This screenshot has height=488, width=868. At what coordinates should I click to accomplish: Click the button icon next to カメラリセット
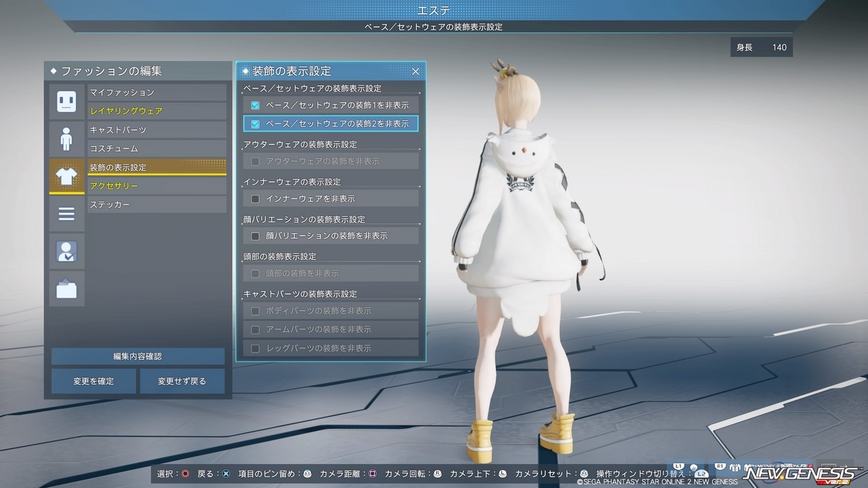584,474
